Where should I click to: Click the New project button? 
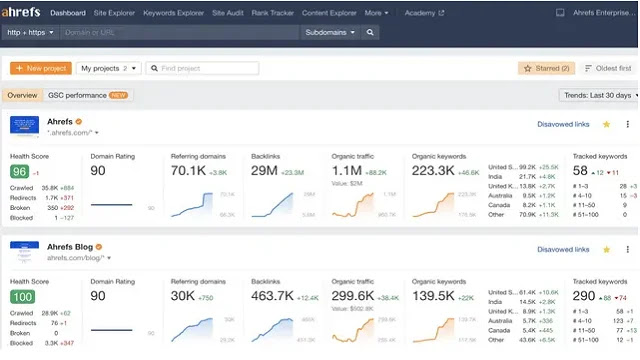pos(41,68)
